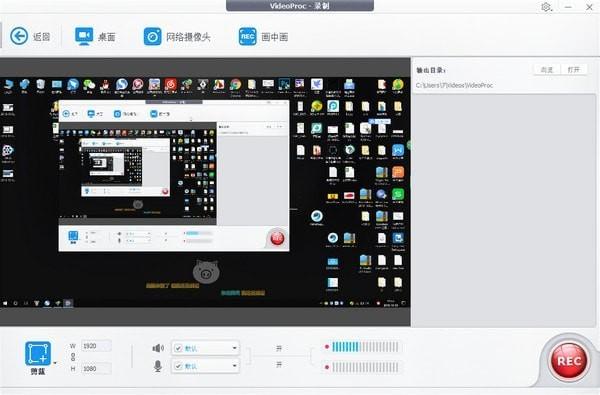Toggle the 开 switch for speaker audio
This screenshot has height=395, width=600.
click(279, 348)
